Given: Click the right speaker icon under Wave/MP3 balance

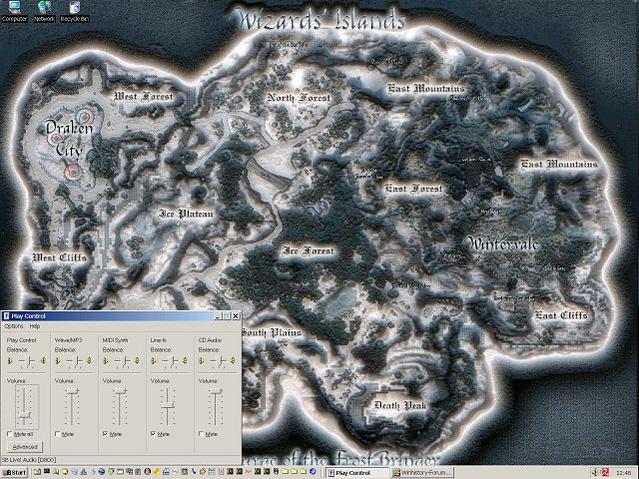Looking at the screenshot, I should (x=89, y=360).
